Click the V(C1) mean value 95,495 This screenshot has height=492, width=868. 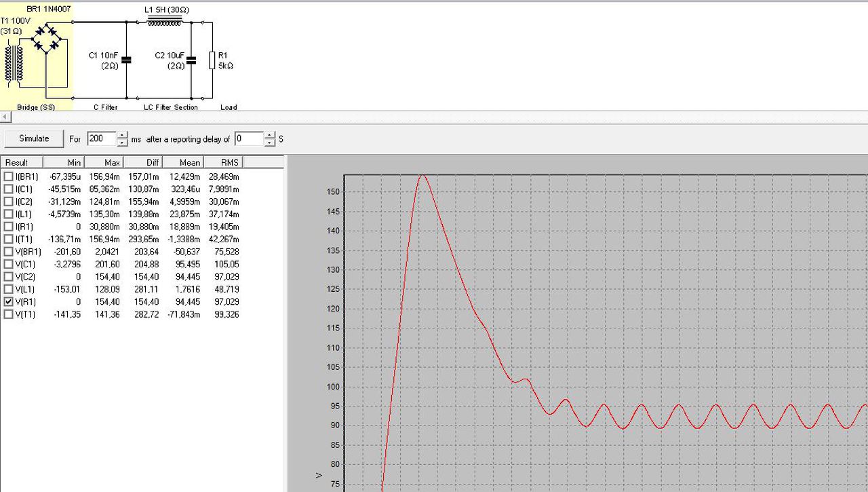point(189,264)
